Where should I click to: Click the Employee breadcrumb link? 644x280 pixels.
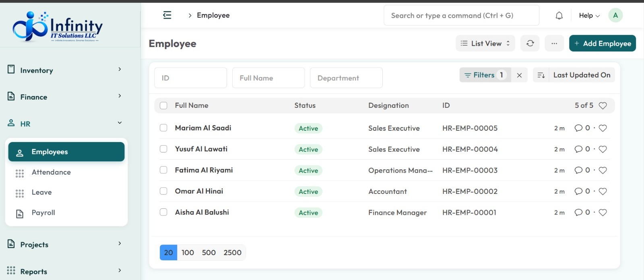(213, 15)
